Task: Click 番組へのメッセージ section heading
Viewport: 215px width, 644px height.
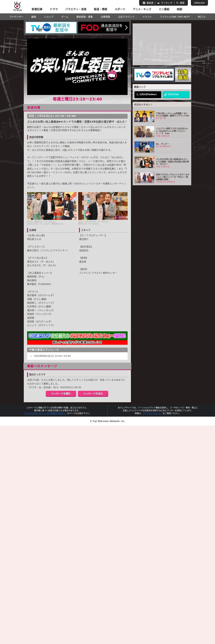Action: coord(42,366)
